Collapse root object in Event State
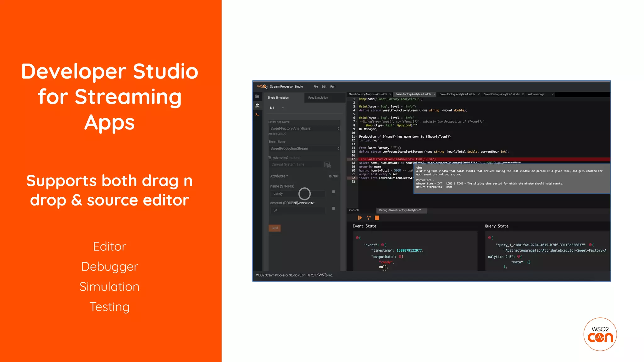The height and width of the screenshot is (362, 644). pos(357,238)
